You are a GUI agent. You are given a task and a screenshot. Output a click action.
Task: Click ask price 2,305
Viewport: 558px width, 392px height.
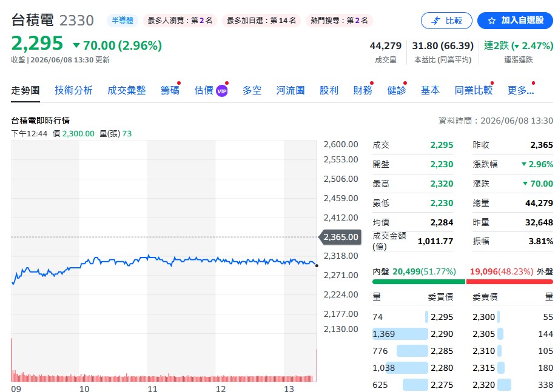[x=483, y=334]
